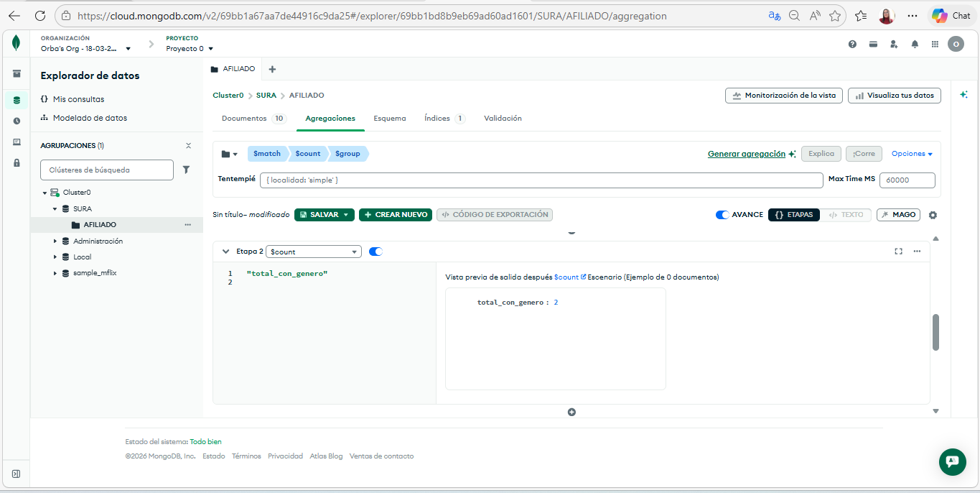
Task: Open new tab with plus icon
Action: [x=272, y=69]
